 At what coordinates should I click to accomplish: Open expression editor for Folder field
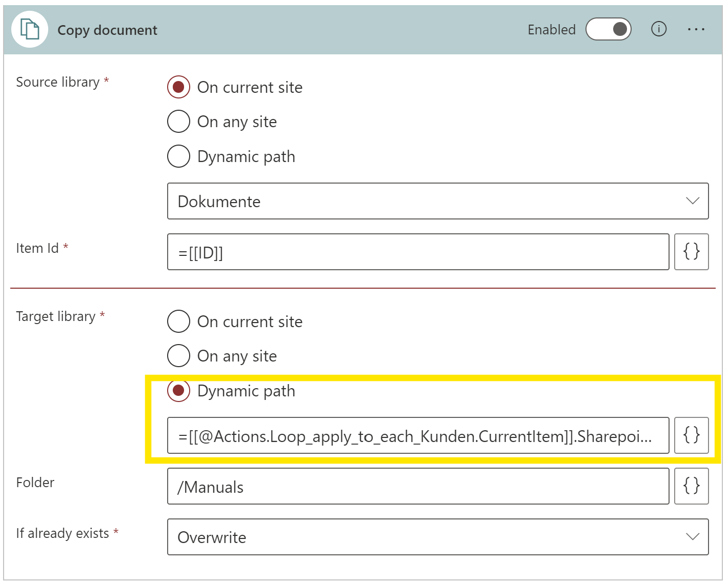691,486
